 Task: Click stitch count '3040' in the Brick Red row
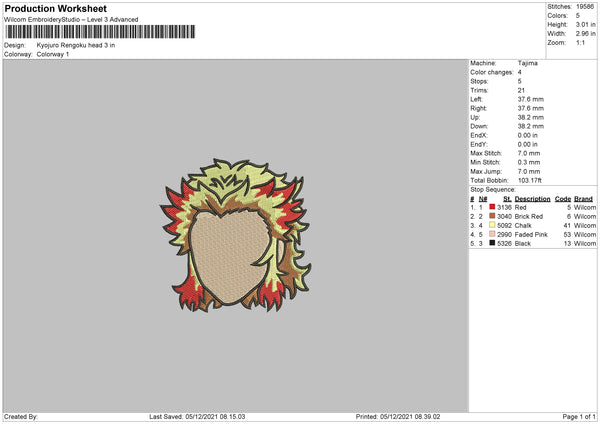pos(504,217)
